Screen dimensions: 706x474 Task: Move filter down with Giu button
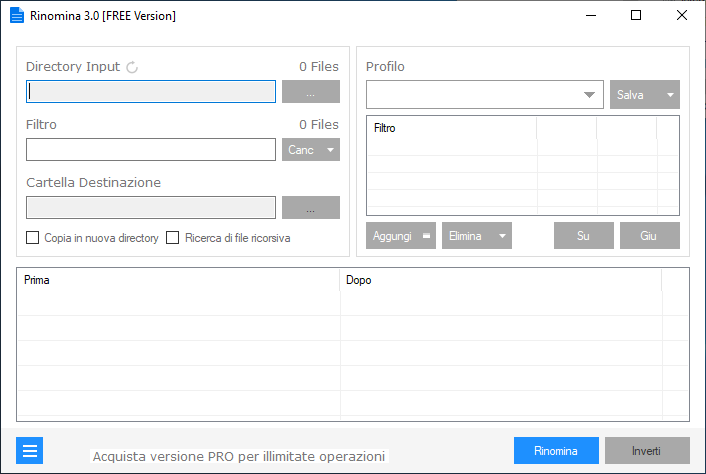click(x=650, y=235)
